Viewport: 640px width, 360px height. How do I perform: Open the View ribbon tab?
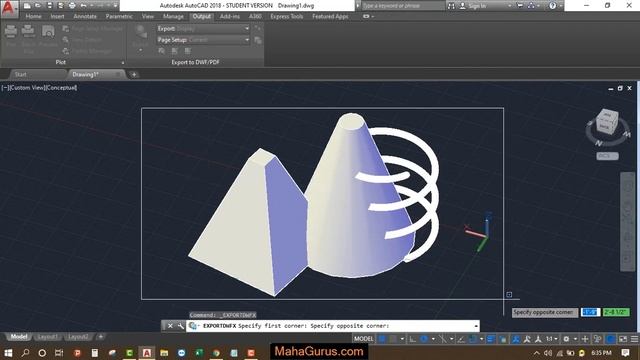(x=148, y=16)
